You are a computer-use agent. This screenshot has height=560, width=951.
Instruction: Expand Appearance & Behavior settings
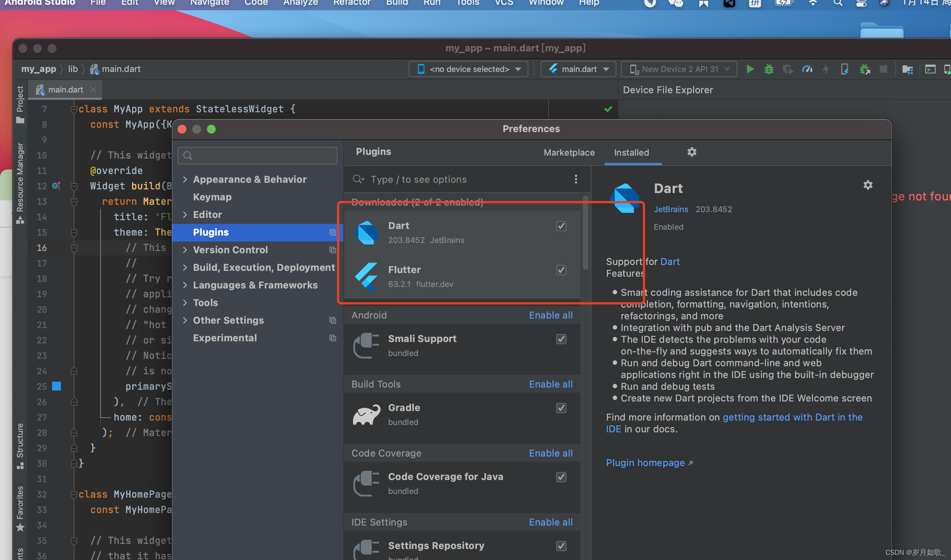[185, 179]
